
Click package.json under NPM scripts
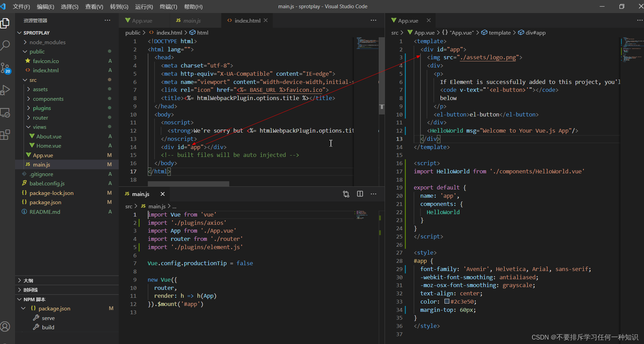[54, 308]
